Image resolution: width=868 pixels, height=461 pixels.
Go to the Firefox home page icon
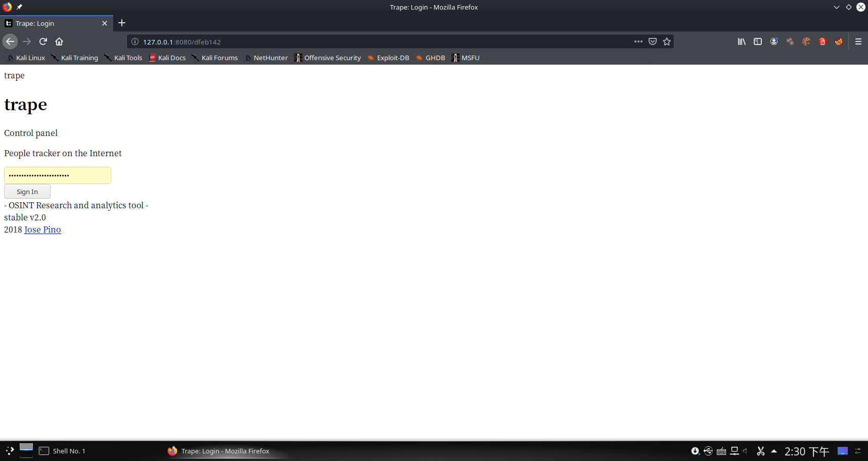59,41
